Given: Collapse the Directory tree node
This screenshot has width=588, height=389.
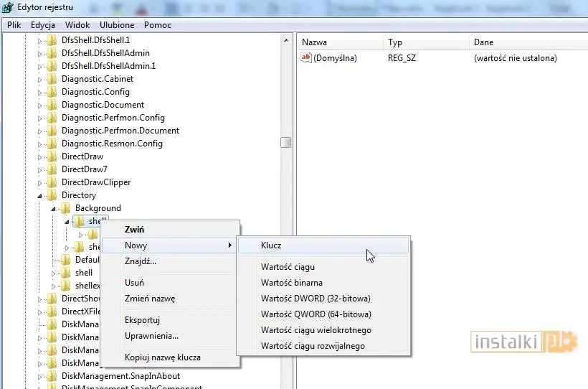Looking at the screenshot, I should coord(40,195).
